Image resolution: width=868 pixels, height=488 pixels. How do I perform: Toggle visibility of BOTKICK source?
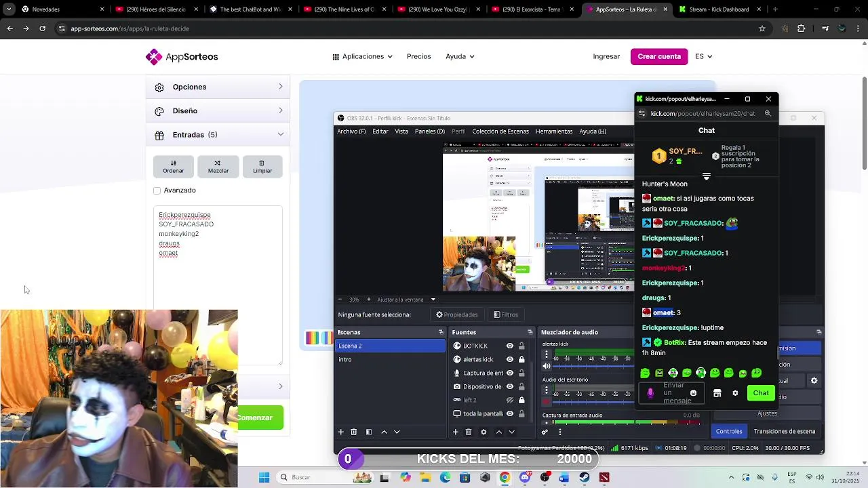(x=510, y=346)
